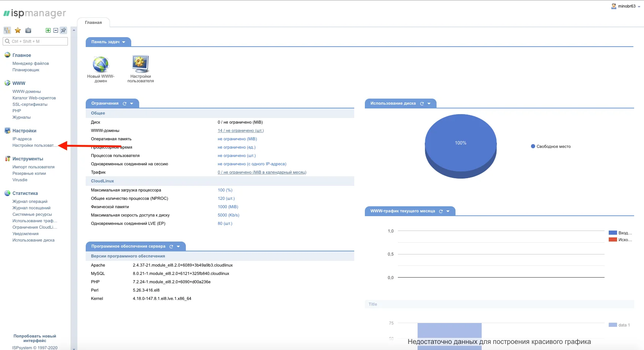The width and height of the screenshot is (644, 350).
Task: Switch to tree menu view icon
Action: pos(7,30)
